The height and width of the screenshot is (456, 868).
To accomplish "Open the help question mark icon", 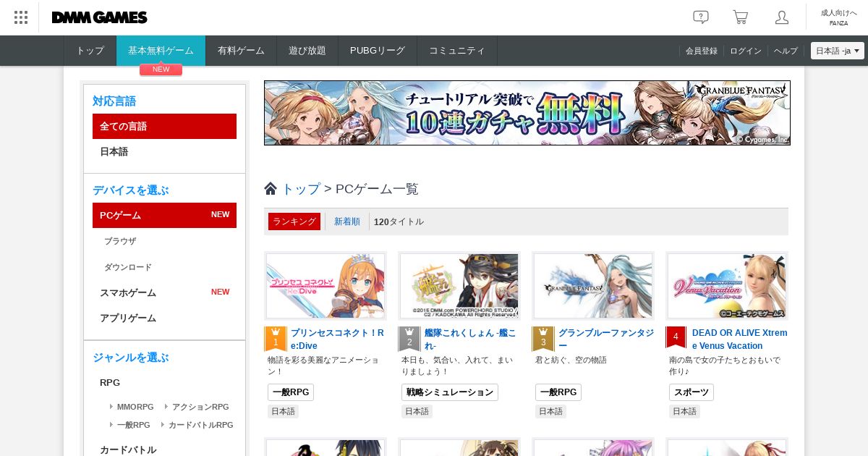I will (700, 17).
